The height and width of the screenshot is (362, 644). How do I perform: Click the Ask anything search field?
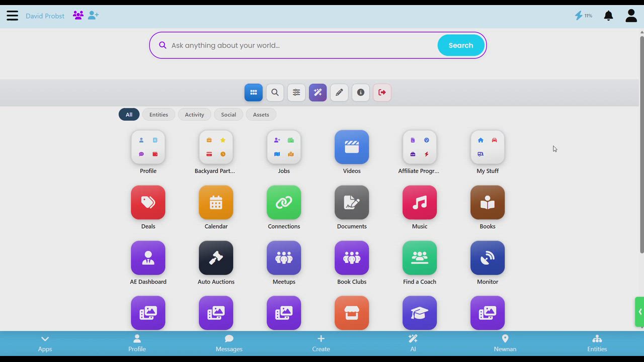pos(302,45)
